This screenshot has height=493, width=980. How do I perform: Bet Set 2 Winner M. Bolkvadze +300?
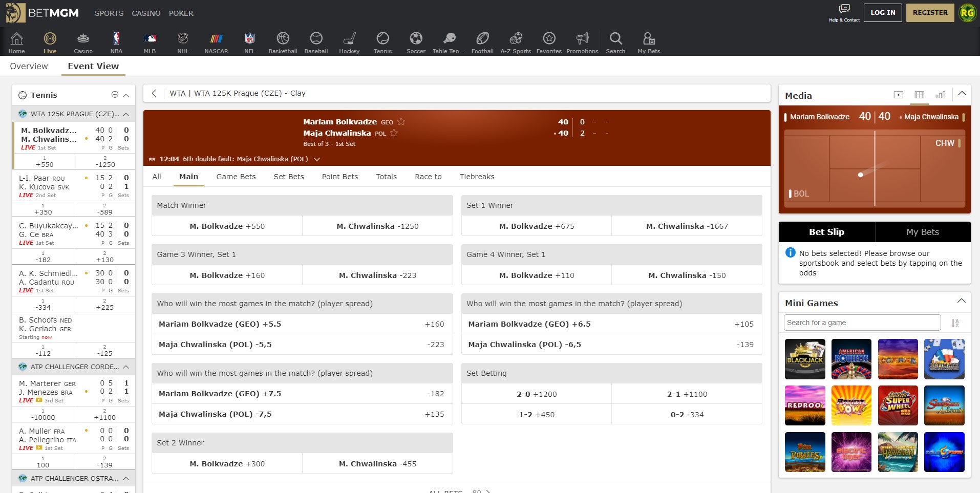227,463
